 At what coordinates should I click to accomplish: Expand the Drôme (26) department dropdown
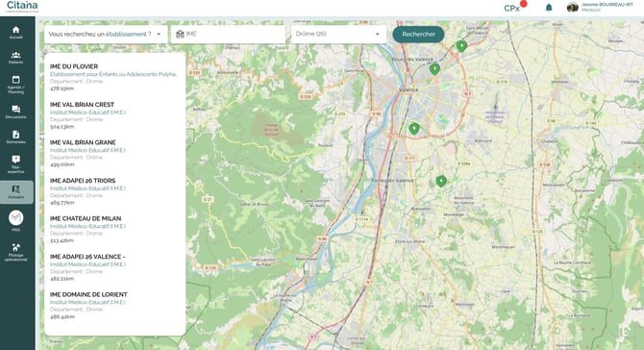click(x=338, y=34)
